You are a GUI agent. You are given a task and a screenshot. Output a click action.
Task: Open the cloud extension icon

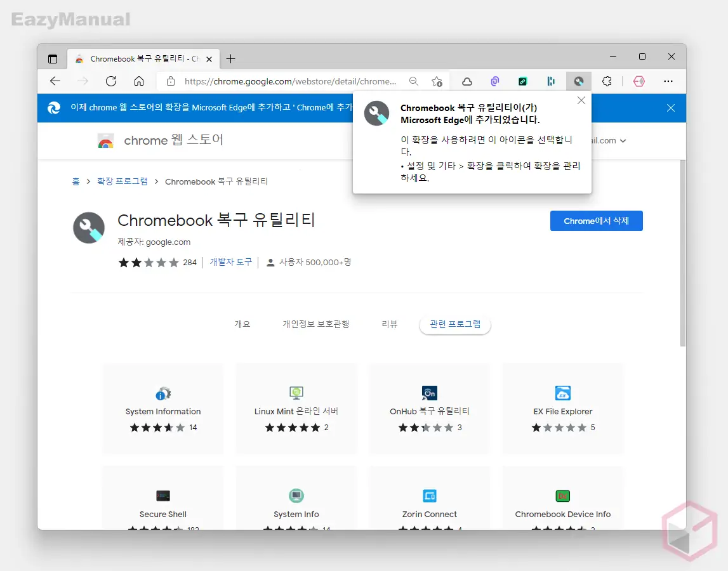tap(467, 81)
